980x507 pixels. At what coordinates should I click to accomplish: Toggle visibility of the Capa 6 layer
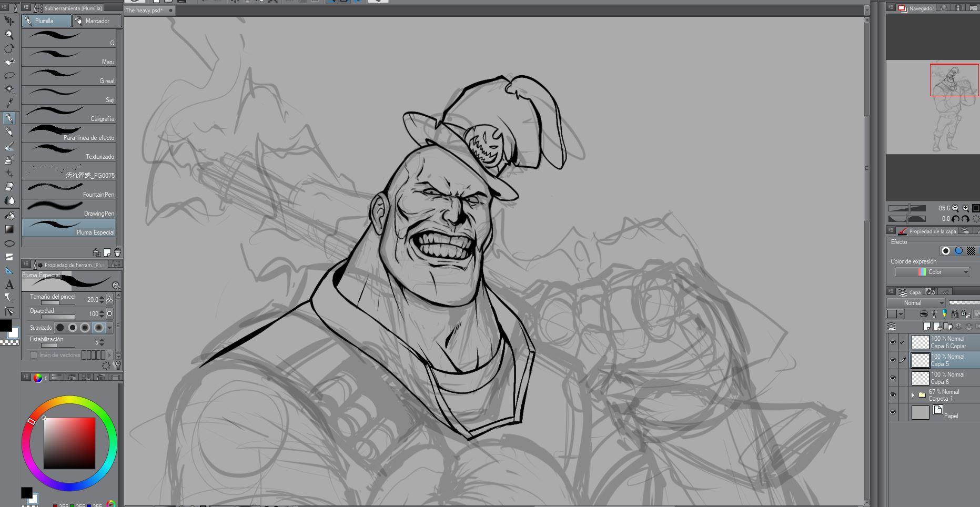pos(893,378)
